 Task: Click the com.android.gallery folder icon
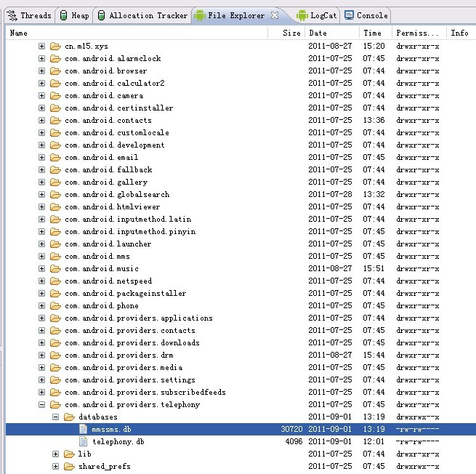[55, 182]
